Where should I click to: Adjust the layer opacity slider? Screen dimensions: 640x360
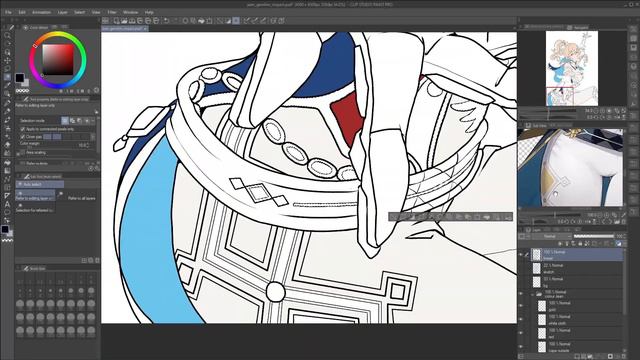pyautogui.click(x=594, y=236)
